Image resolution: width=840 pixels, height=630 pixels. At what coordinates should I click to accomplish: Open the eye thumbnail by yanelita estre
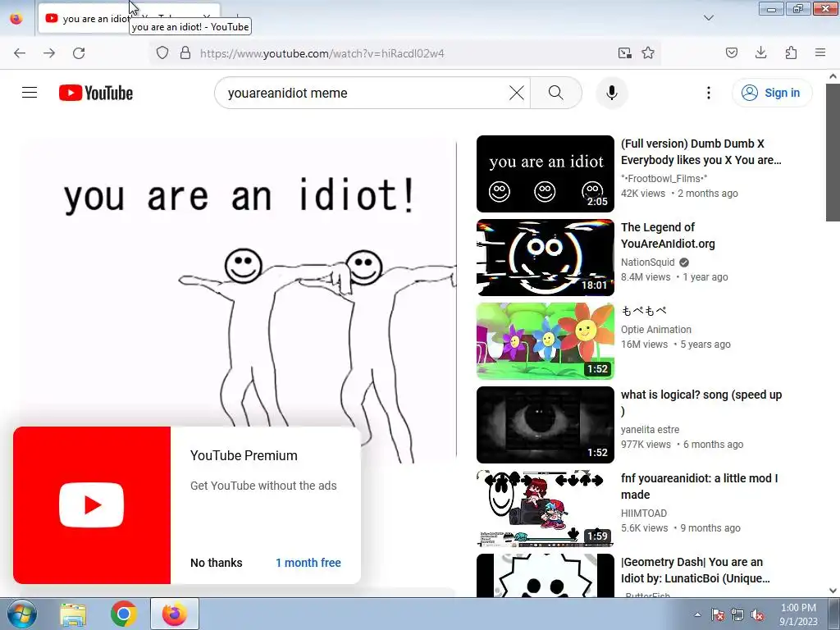(546, 425)
